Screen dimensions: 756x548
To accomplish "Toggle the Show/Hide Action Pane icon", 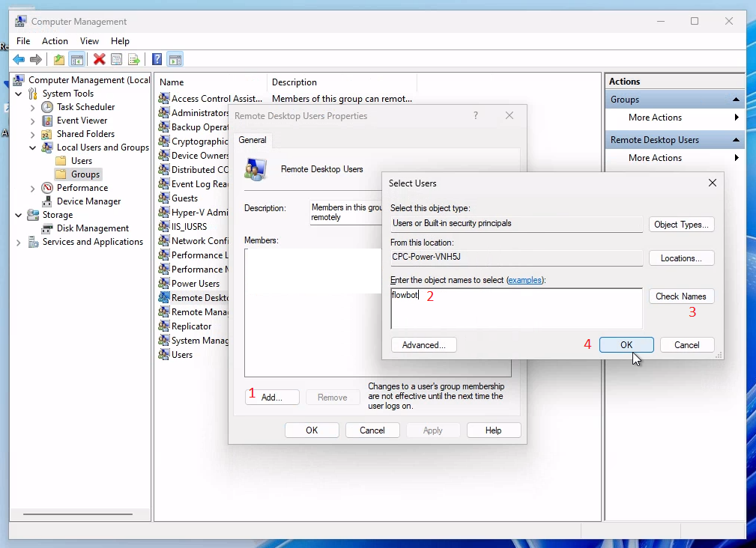I will (x=175, y=60).
